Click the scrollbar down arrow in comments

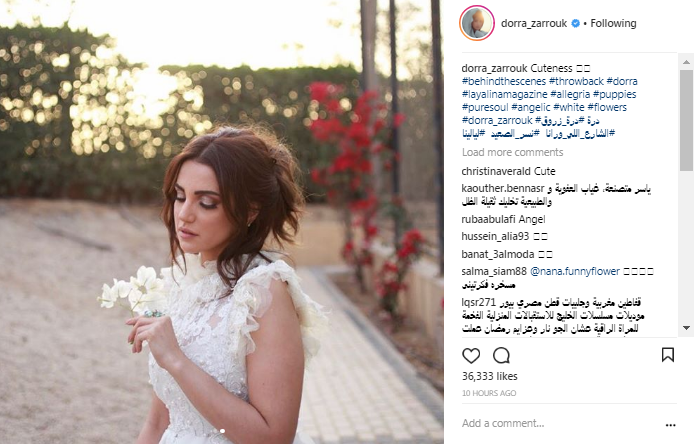pos(686,328)
